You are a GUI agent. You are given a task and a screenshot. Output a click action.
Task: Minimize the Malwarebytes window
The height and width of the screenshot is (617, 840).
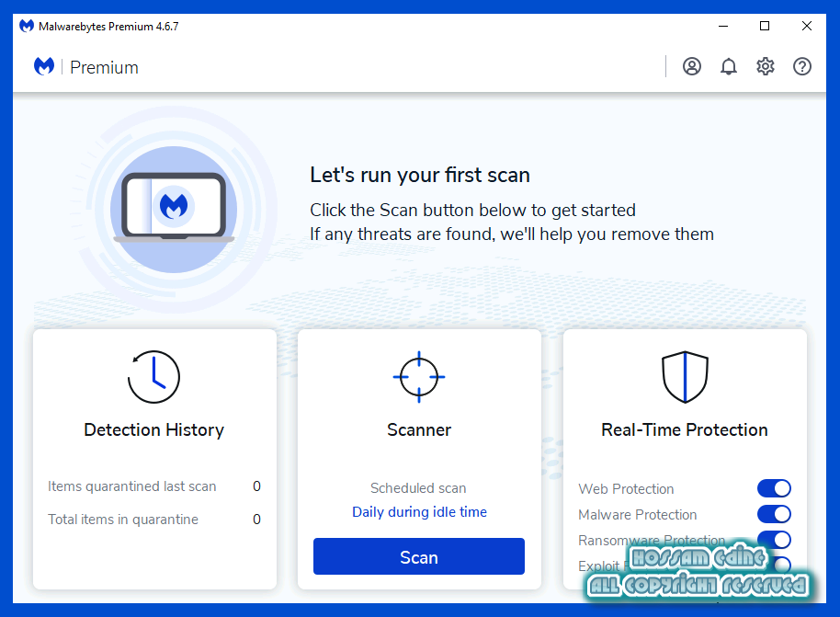point(723,26)
